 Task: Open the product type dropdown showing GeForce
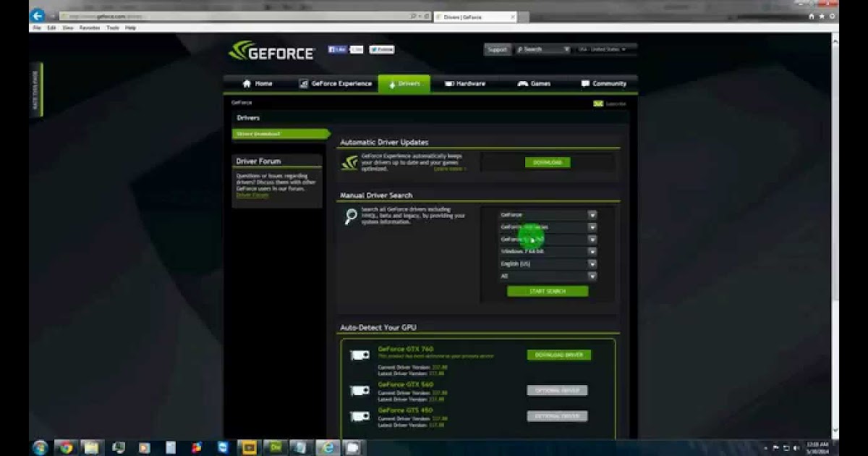[x=548, y=215]
